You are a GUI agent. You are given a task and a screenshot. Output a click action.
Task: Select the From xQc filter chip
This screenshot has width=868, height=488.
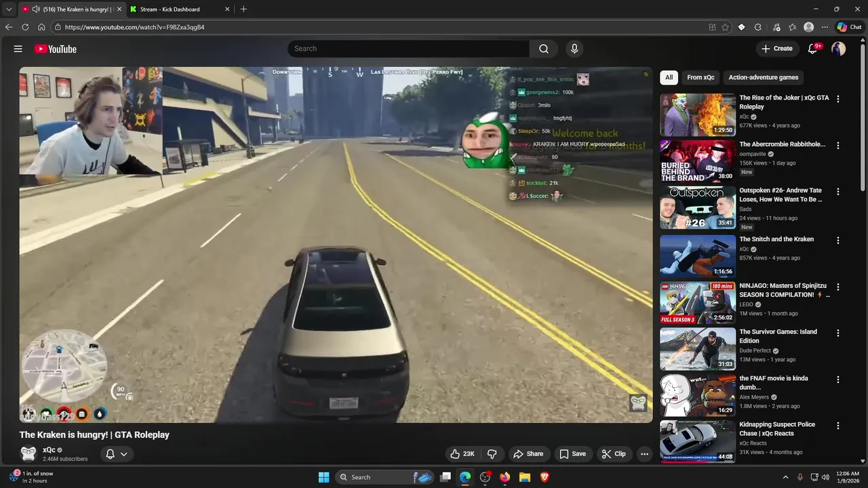pos(701,77)
